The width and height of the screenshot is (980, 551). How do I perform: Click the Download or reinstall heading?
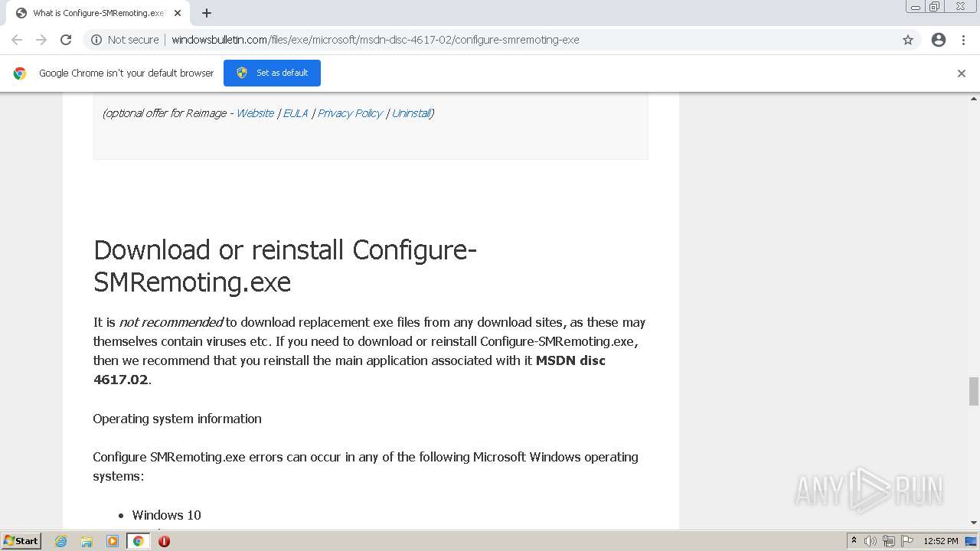pyautogui.click(x=285, y=266)
